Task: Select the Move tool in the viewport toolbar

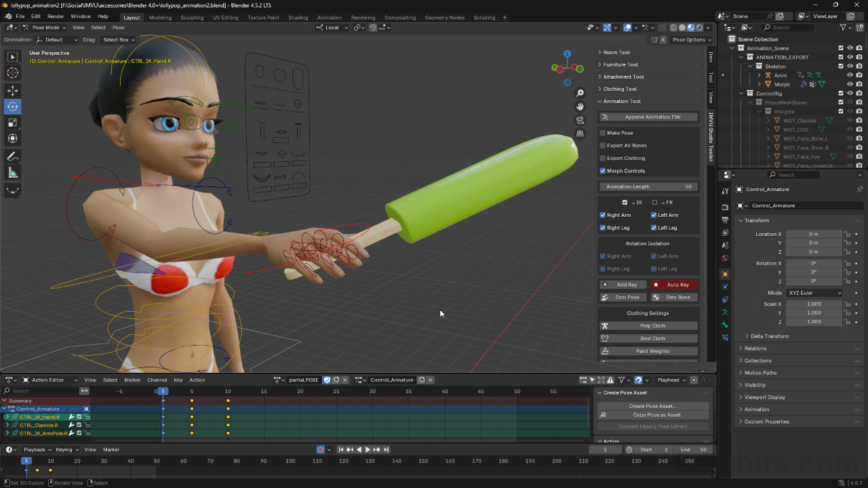Action: click(x=12, y=89)
